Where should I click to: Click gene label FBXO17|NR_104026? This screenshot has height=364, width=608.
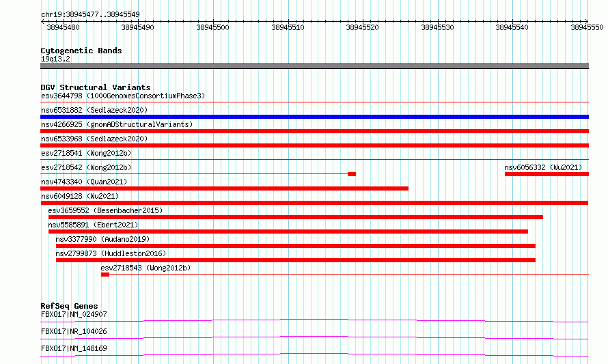[x=74, y=331]
